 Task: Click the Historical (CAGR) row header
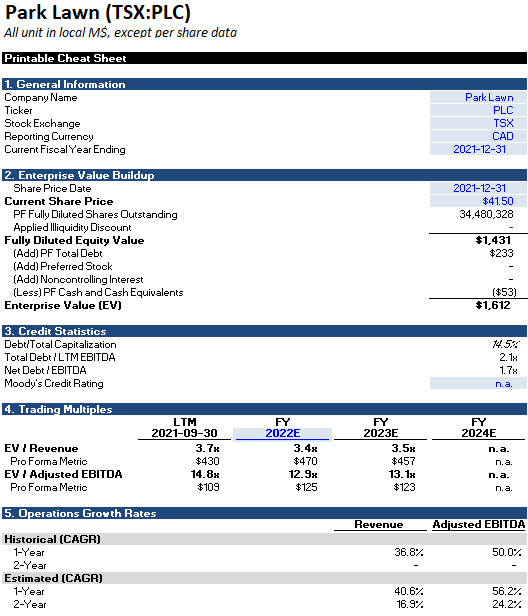(x=52, y=539)
